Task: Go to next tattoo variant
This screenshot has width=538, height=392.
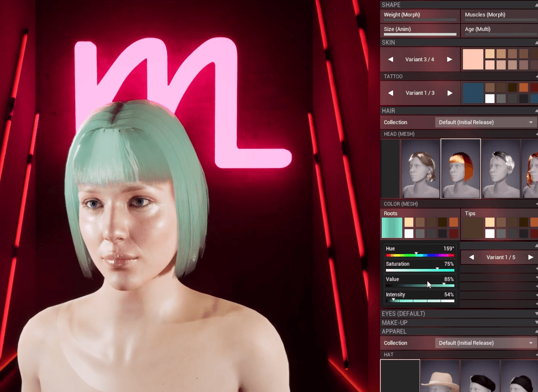Action: point(449,93)
